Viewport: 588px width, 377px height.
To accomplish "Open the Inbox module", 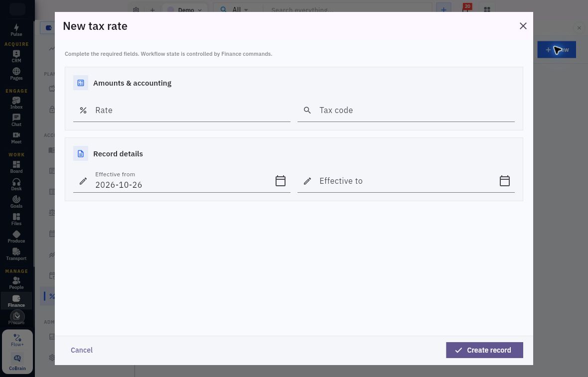I will [16, 103].
